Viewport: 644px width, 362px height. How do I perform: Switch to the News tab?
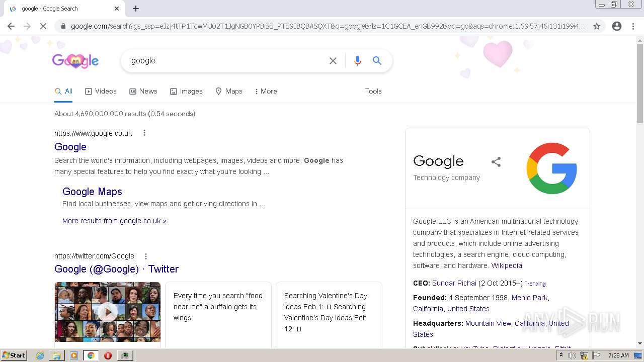143,92
